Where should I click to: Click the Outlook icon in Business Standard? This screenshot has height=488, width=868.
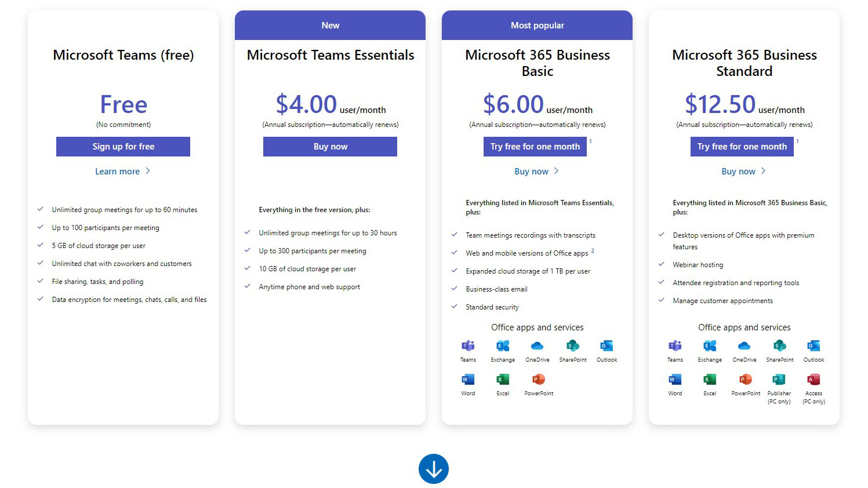click(x=813, y=346)
